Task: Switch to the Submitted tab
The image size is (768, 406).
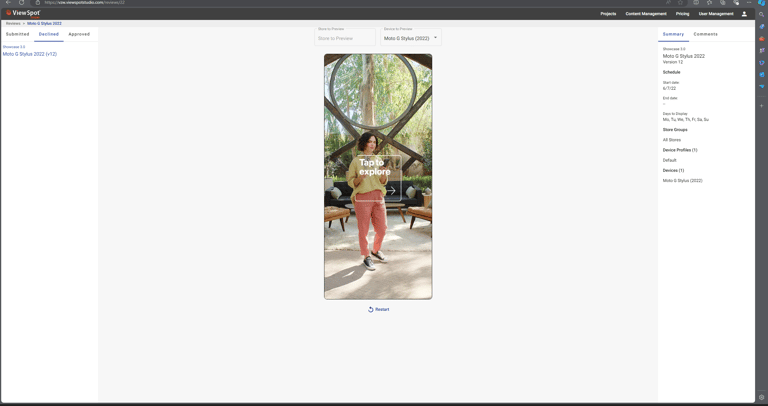Action: pos(18,34)
